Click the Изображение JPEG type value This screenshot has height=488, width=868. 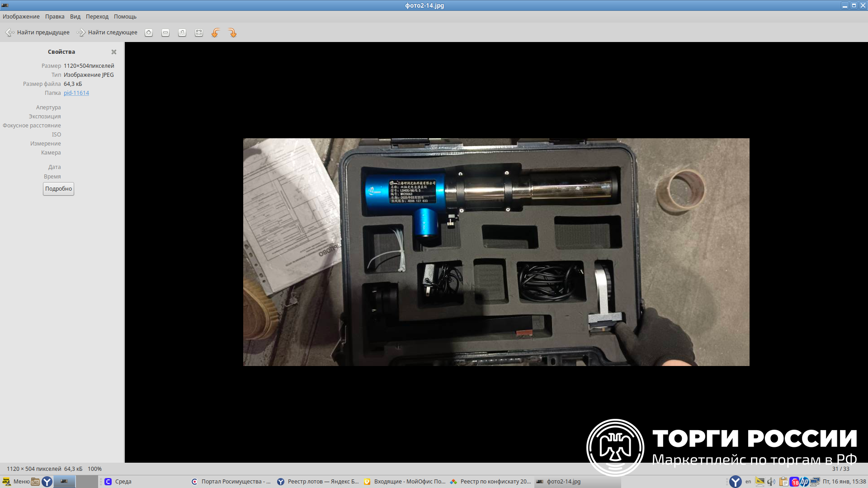point(89,75)
